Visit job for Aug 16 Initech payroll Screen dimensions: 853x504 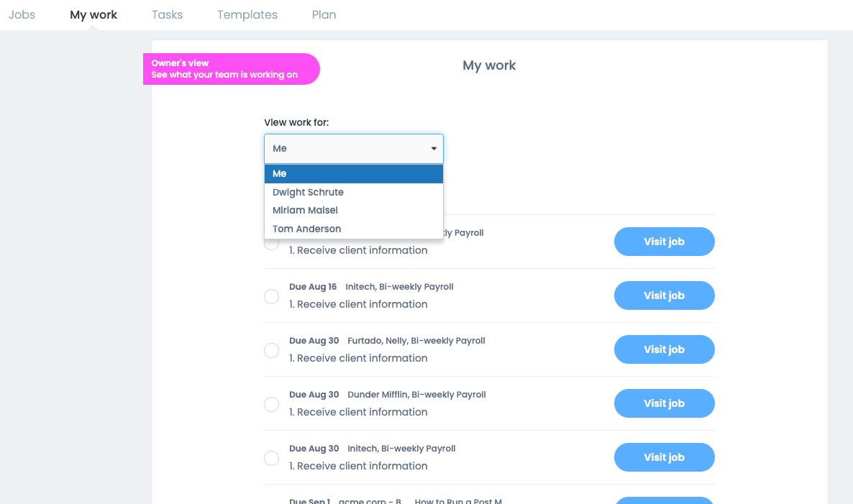pos(664,295)
